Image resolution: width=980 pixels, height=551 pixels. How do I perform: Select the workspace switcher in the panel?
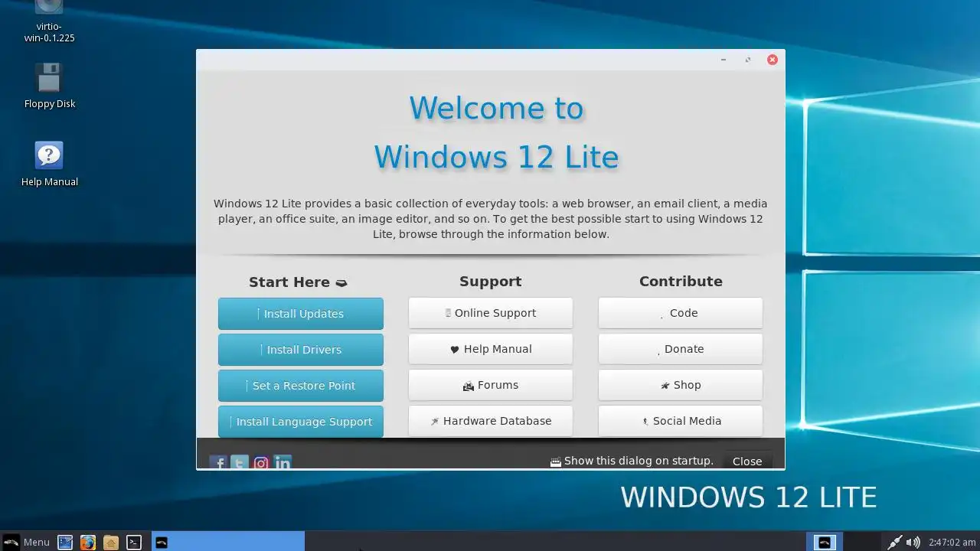pos(825,542)
